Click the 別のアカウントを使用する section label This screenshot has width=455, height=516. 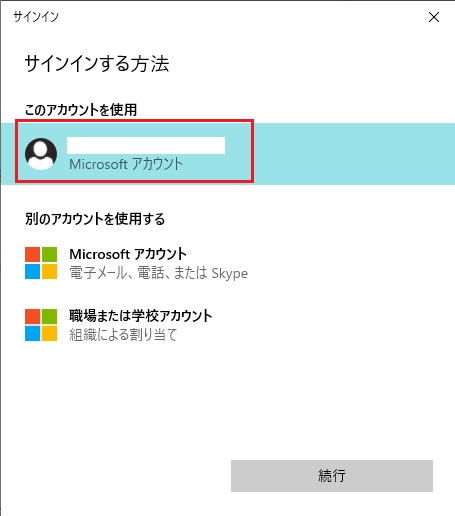point(95,219)
